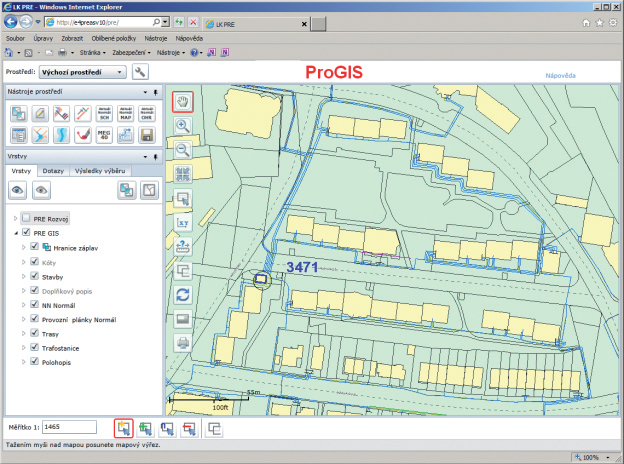Uncheck Hranice záplav layer
Image resolution: width=624 pixels, height=464 pixels.
pos(35,247)
